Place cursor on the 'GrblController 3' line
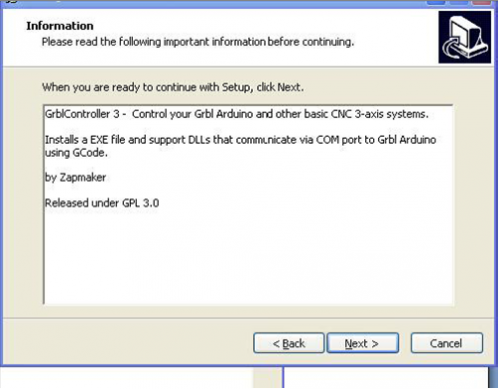 (x=237, y=114)
